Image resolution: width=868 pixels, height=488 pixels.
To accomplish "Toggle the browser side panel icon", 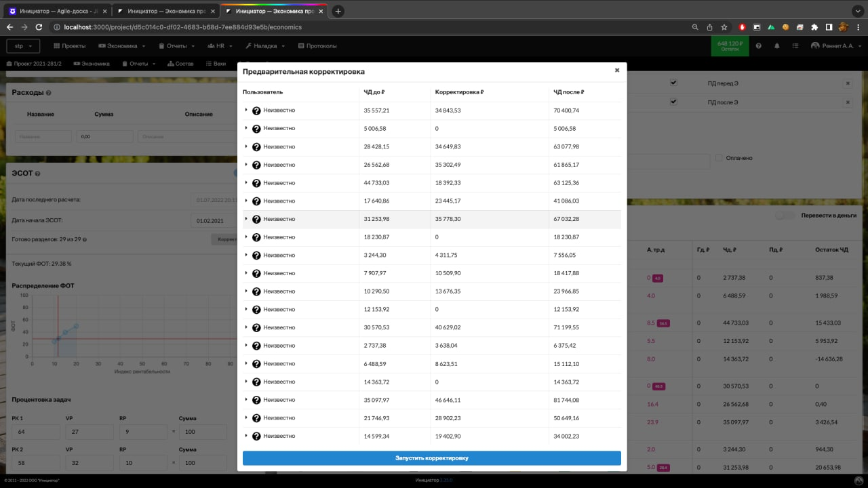I will point(829,27).
